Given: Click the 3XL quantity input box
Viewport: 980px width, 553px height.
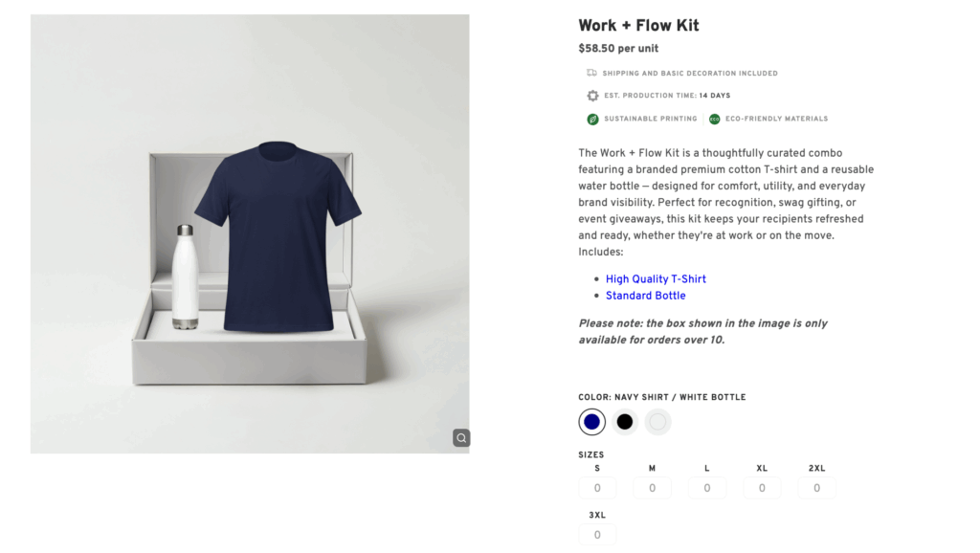Looking at the screenshot, I should pos(597,535).
